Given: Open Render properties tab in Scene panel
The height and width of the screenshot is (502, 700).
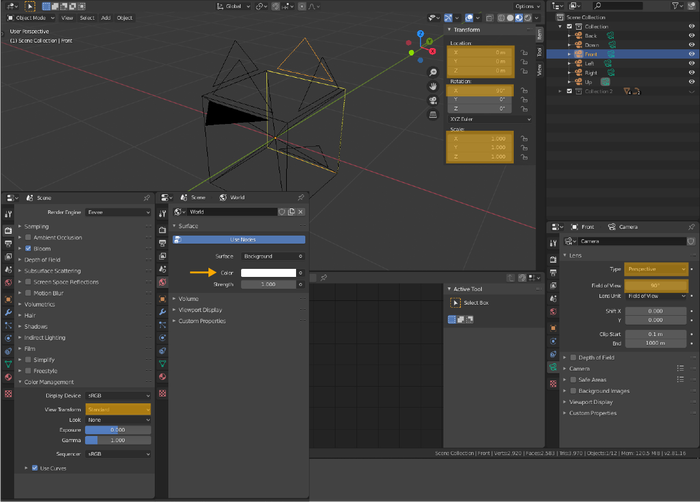Looking at the screenshot, I should point(8,230).
